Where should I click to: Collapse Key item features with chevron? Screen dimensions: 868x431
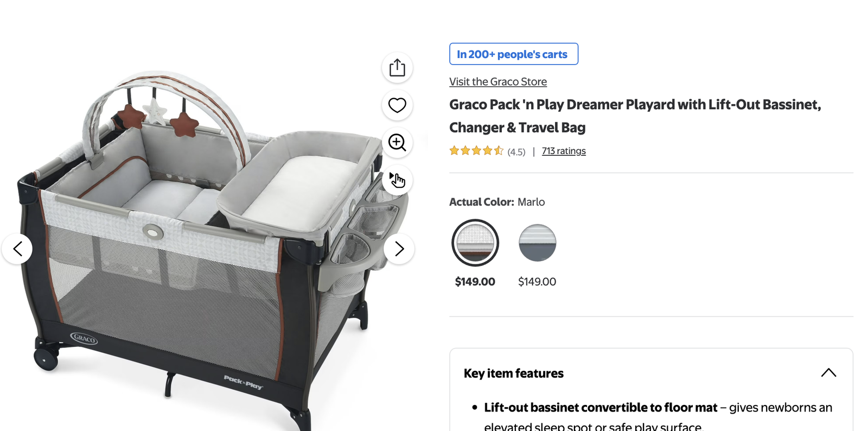coord(828,373)
